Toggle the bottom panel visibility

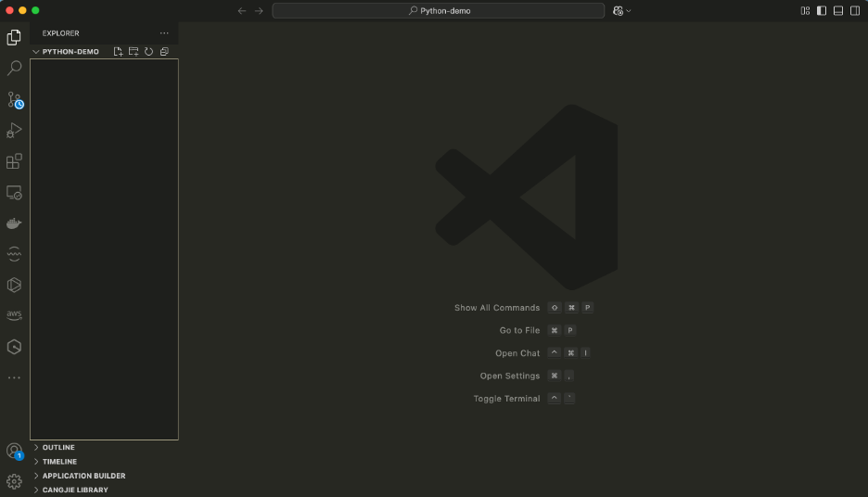838,11
